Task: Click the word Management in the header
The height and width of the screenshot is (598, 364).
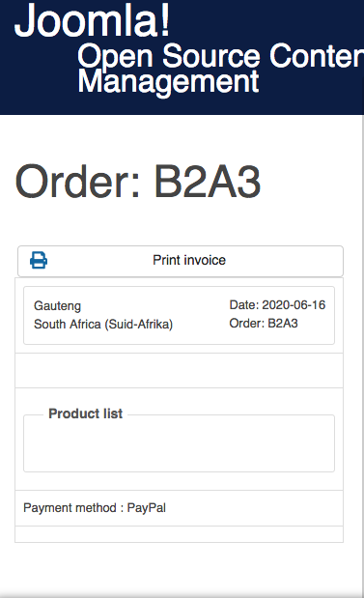Action: coord(168,81)
